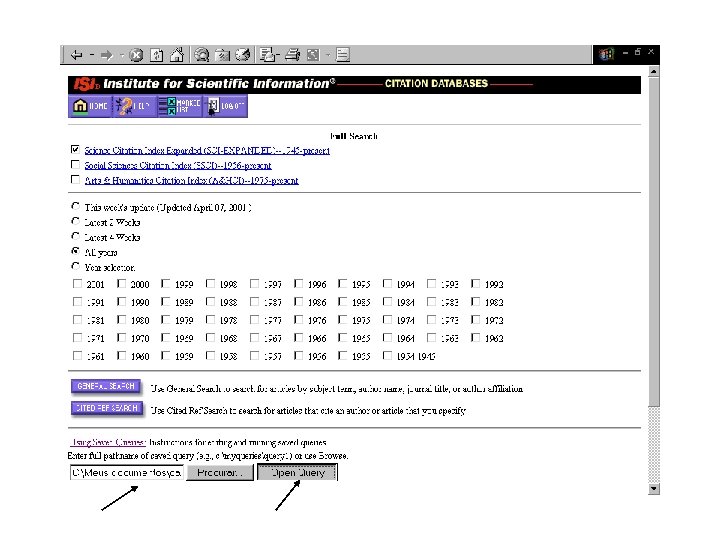Click the Procurar browse button
Screen dimensions: 720x540
(220, 472)
